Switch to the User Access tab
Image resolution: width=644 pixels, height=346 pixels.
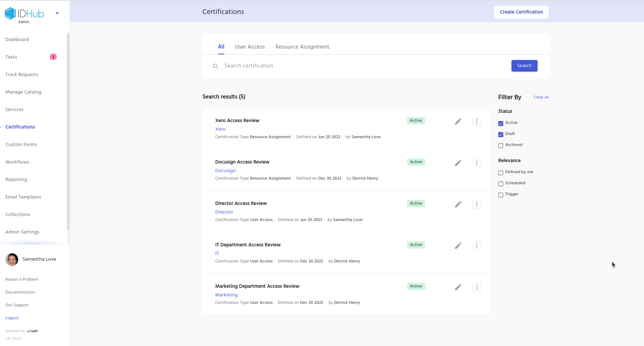coord(250,47)
